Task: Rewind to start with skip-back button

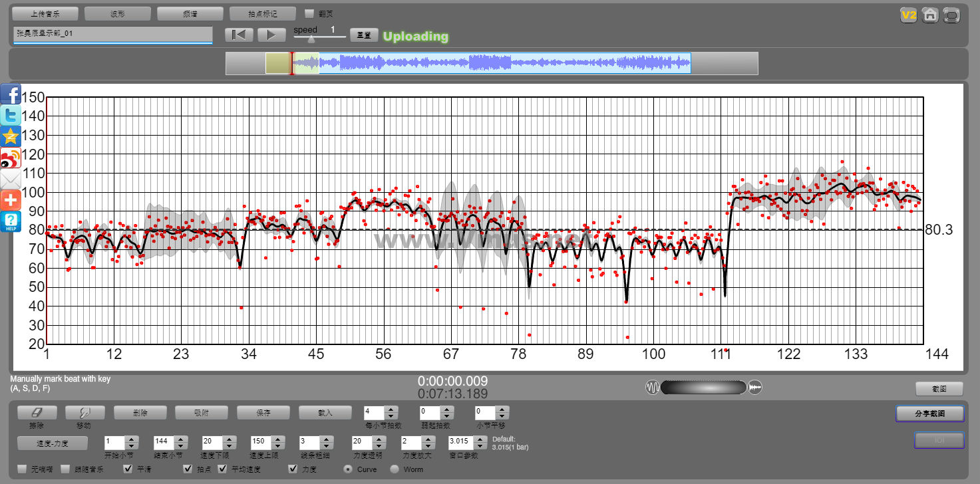Action: point(239,35)
